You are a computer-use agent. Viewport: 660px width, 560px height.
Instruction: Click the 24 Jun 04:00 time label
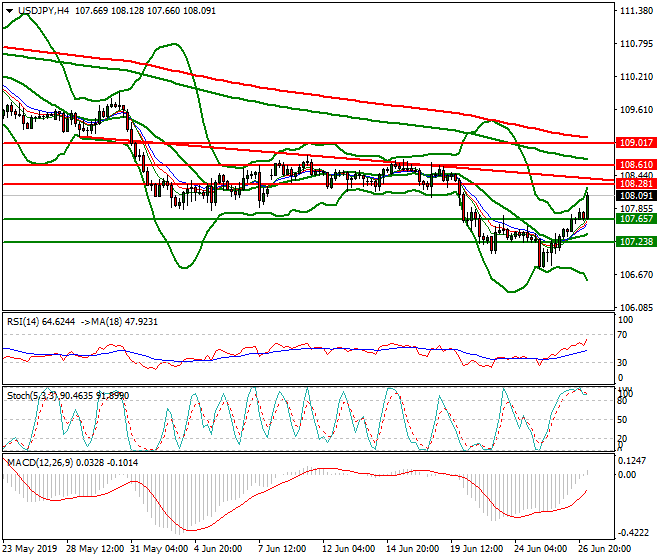540,549
